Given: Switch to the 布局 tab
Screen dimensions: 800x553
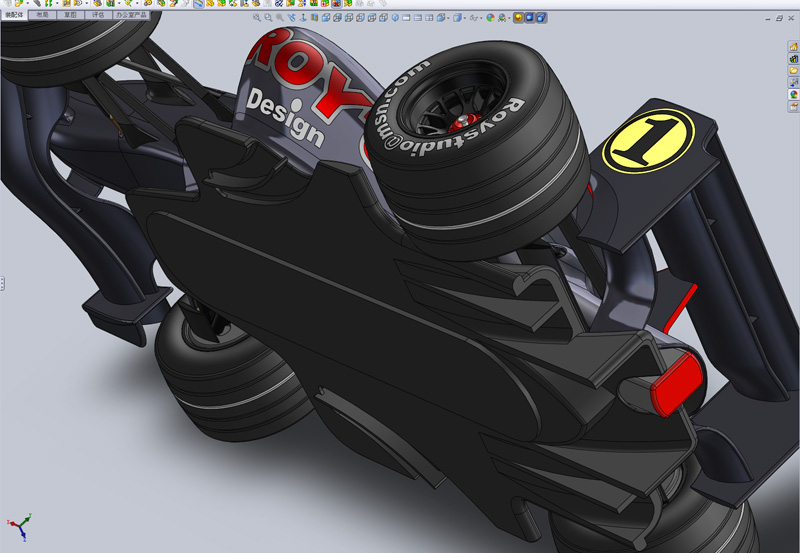Looking at the screenshot, I should tap(42, 15).
